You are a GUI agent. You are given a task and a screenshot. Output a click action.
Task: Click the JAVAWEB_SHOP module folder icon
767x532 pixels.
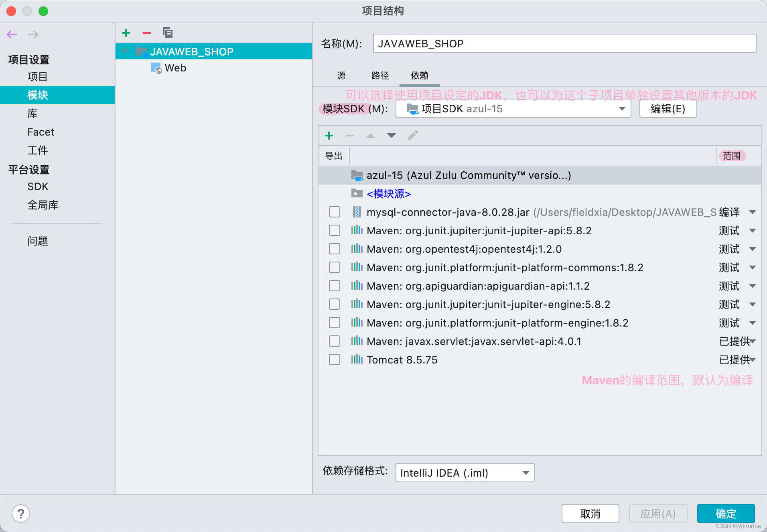click(141, 51)
